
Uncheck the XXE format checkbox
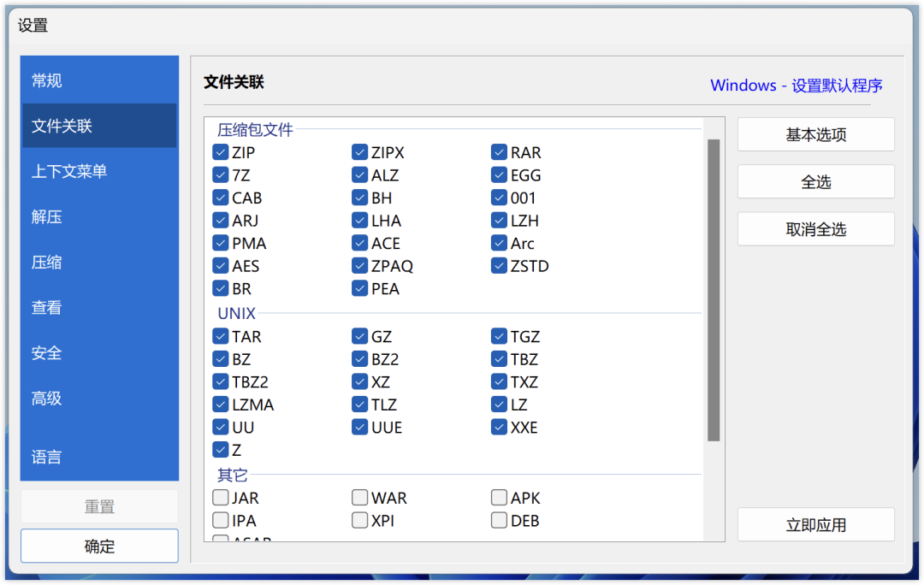(500, 428)
